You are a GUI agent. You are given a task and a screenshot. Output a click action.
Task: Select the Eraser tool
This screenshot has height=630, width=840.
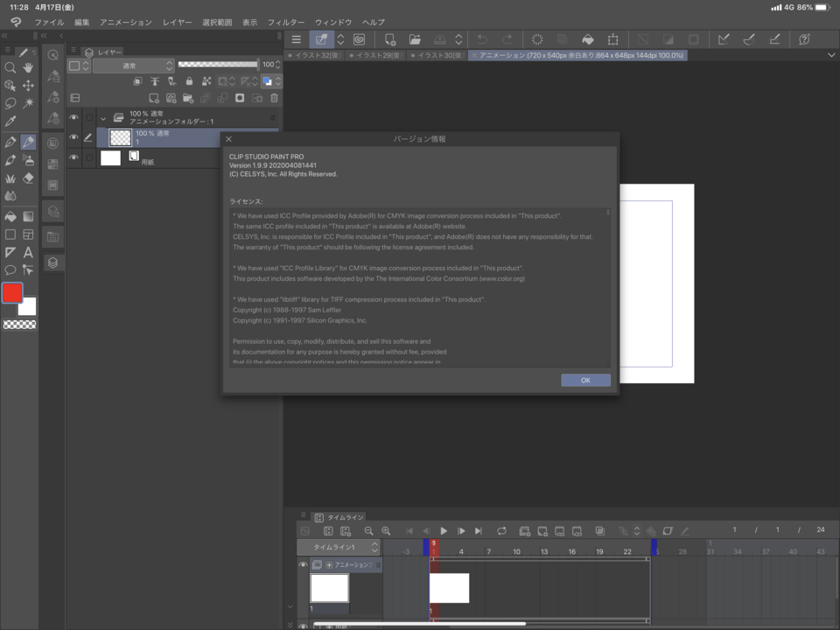coord(28,178)
